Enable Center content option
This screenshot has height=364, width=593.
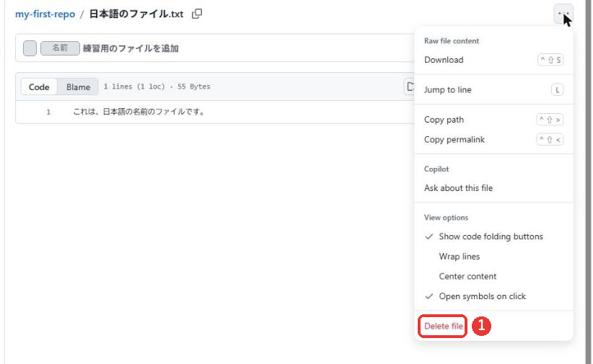(x=493, y=276)
